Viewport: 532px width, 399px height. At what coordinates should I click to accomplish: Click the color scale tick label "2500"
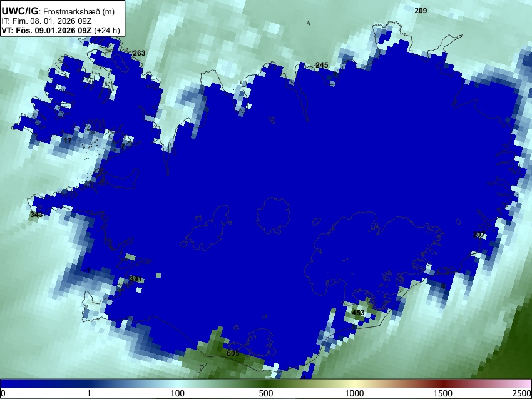click(522, 393)
